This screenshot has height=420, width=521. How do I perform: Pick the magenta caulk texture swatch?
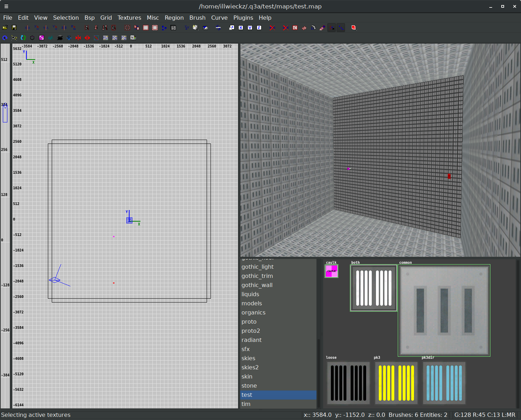[x=331, y=271]
